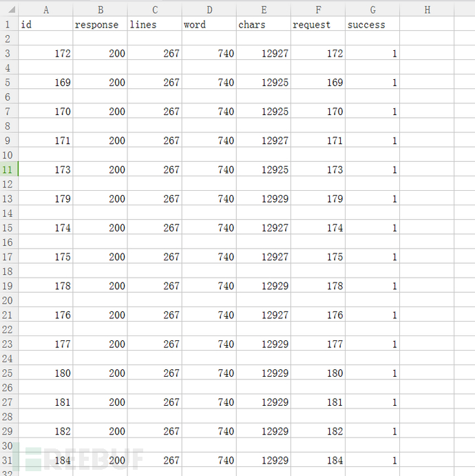Select id cell with value 173

pyautogui.click(x=46, y=169)
